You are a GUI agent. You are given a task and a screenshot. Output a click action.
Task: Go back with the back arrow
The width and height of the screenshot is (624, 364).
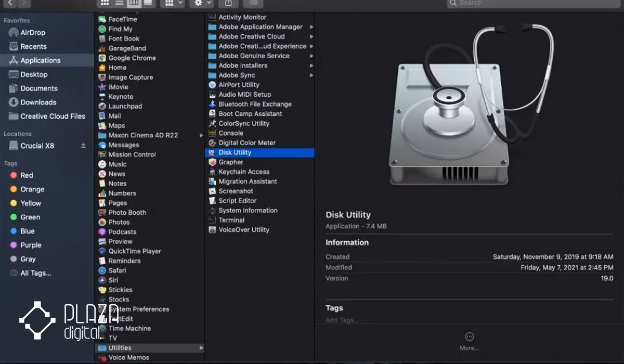tap(10, 3)
